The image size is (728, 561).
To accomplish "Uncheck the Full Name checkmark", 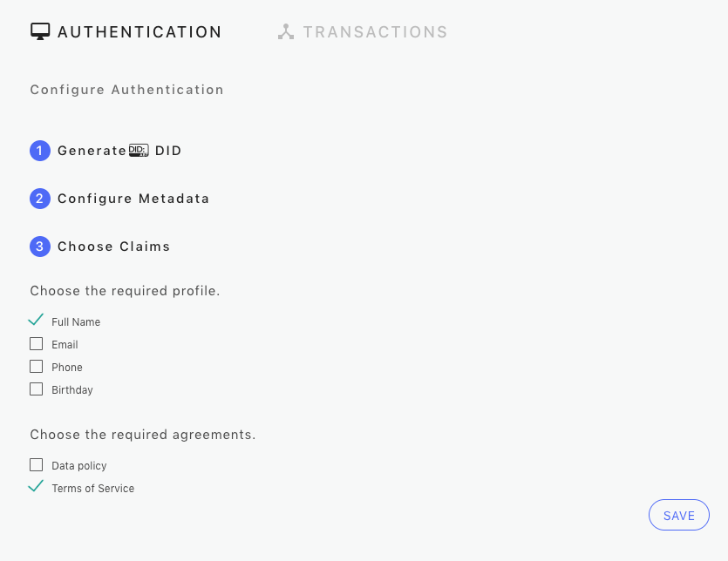I will coord(36,321).
